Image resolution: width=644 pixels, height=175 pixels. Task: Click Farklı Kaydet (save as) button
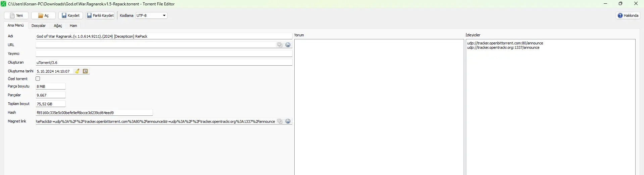(100, 15)
